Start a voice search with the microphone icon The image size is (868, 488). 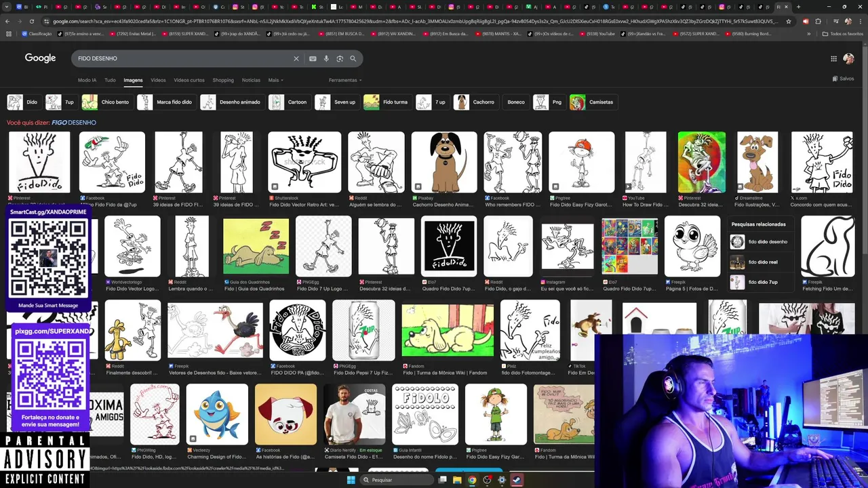pyautogui.click(x=326, y=59)
